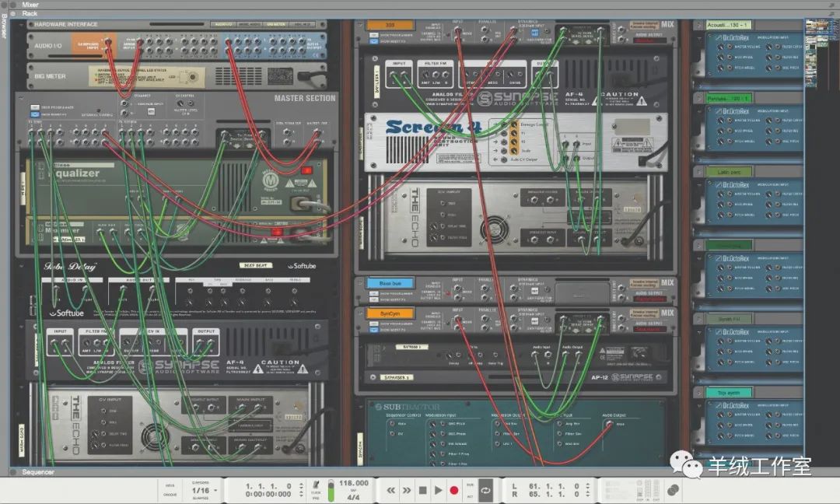The height and width of the screenshot is (504, 840).
Task: Collapse the Master Section device fold arrow
Action: [21, 99]
